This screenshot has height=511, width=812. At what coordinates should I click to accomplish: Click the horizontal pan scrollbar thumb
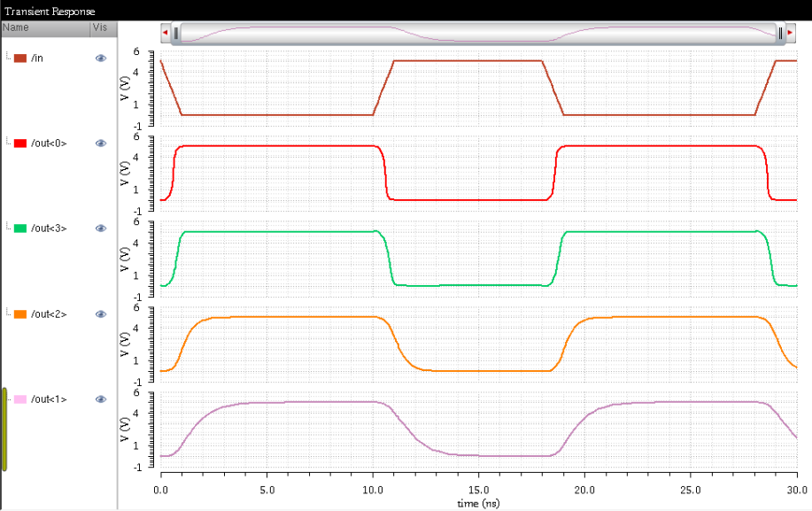478,33
